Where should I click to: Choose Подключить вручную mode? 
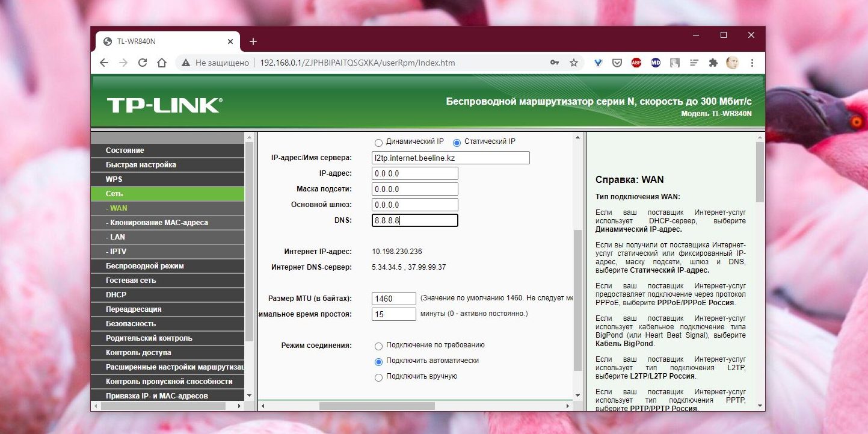pyautogui.click(x=378, y=377)
